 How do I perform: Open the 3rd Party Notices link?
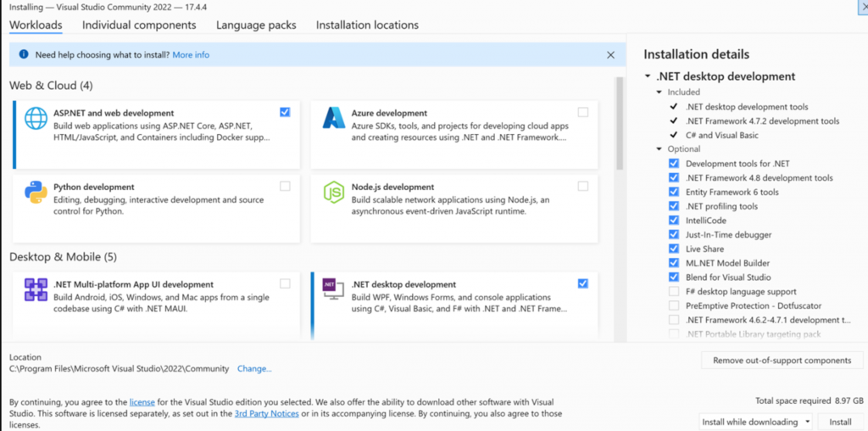pos(266,414)
